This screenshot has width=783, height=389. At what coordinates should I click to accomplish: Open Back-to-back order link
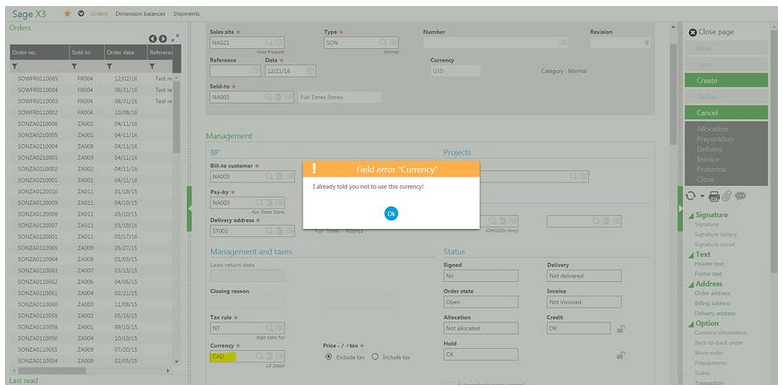tap(719, 343)
